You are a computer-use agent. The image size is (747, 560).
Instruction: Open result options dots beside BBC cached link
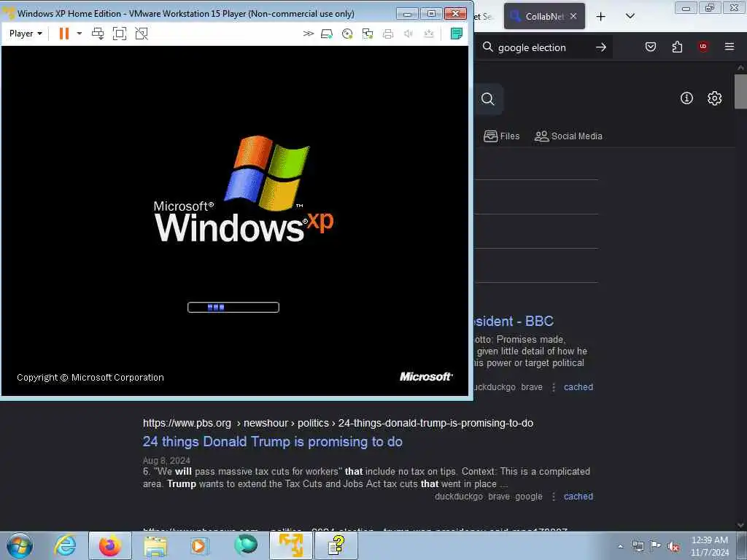coord(554,388)
